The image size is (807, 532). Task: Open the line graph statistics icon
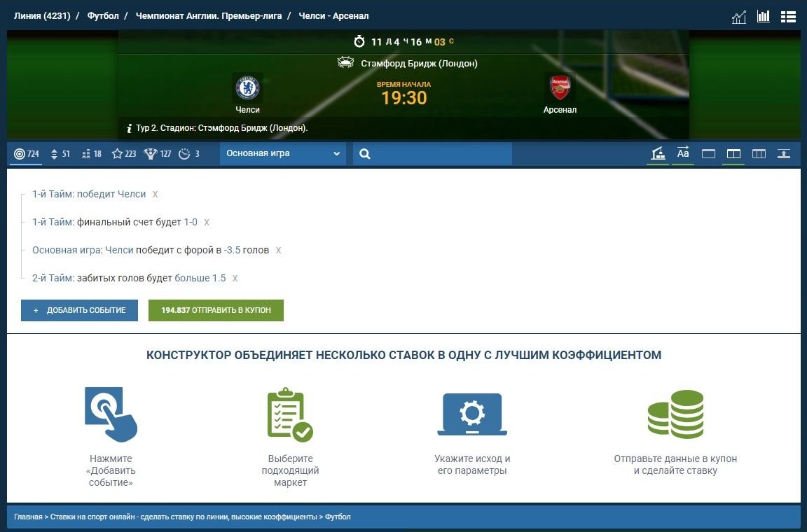click(739, 17)
